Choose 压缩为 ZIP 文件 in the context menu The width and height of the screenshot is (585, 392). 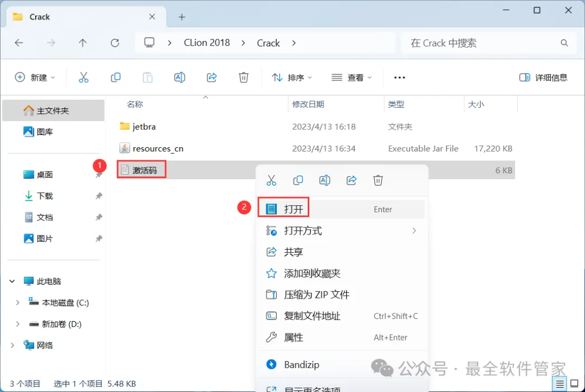click(x=342, y=295)
